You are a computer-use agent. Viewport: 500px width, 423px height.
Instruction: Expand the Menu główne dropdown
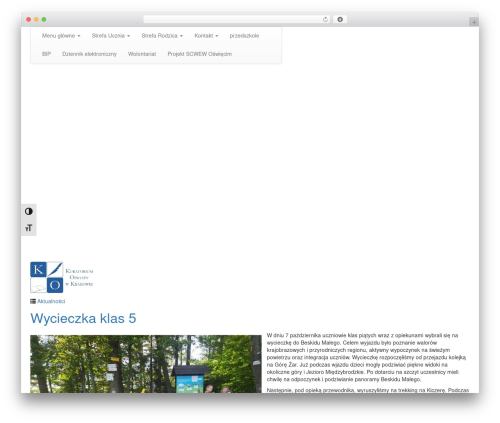coord(61,36)
